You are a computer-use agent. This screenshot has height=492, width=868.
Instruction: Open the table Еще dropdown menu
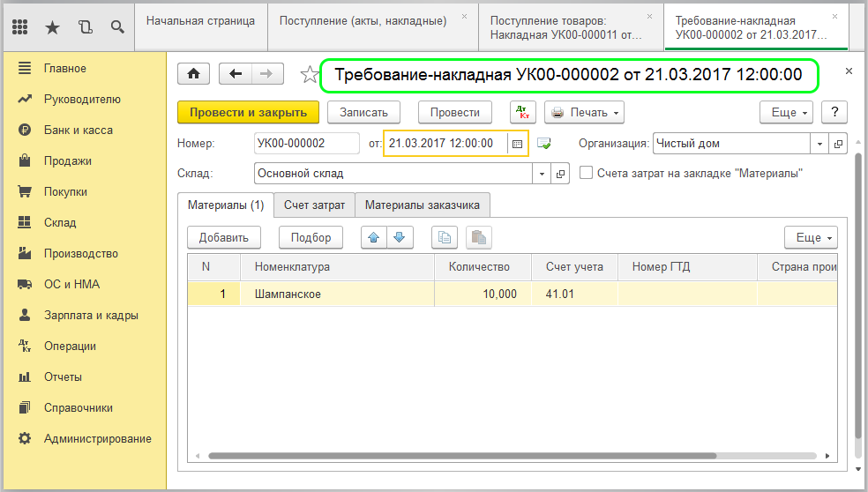coord(811,238)
